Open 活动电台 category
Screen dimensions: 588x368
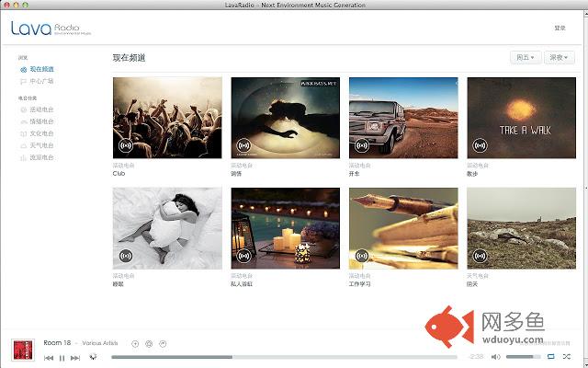click(x=37, y=109)
